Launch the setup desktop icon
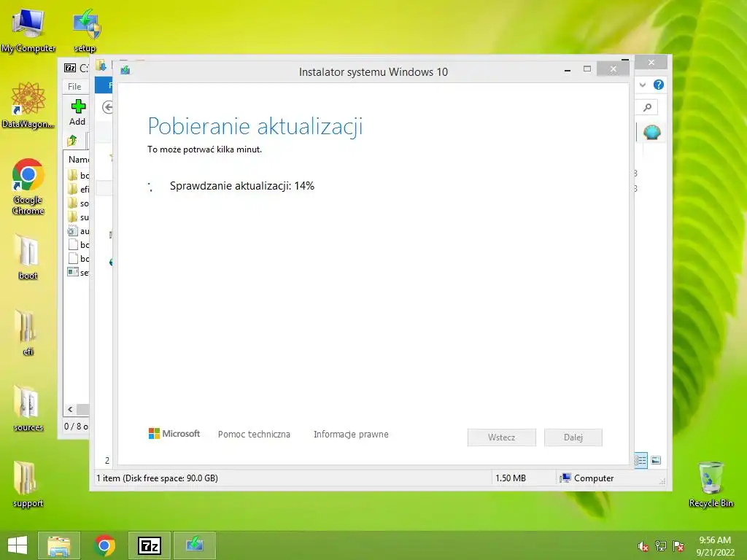 point(86,29)
